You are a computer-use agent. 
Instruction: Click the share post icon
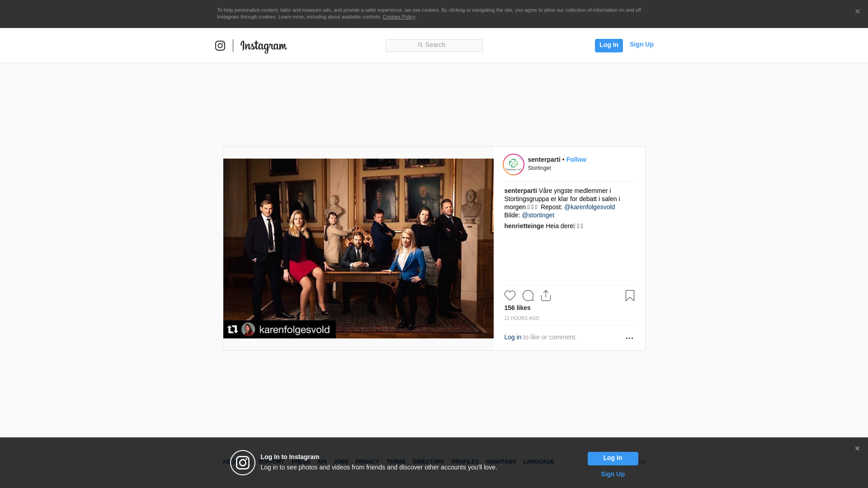click(x=546, y=296)
